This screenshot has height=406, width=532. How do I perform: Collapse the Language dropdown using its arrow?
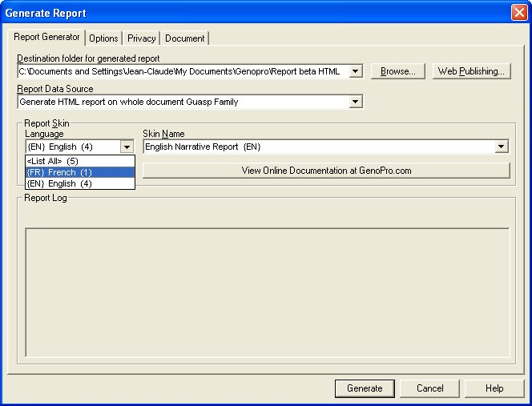[x=127, y=147]
